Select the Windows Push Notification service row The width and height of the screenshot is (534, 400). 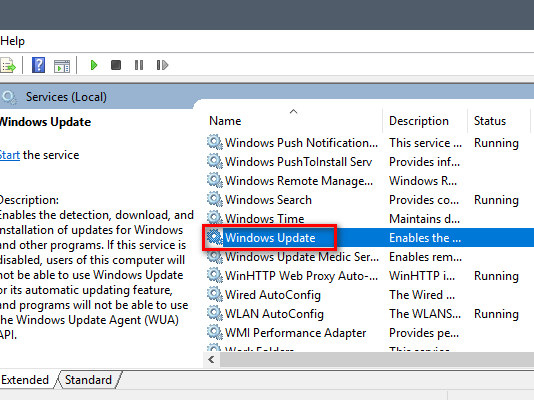[369, 143]
